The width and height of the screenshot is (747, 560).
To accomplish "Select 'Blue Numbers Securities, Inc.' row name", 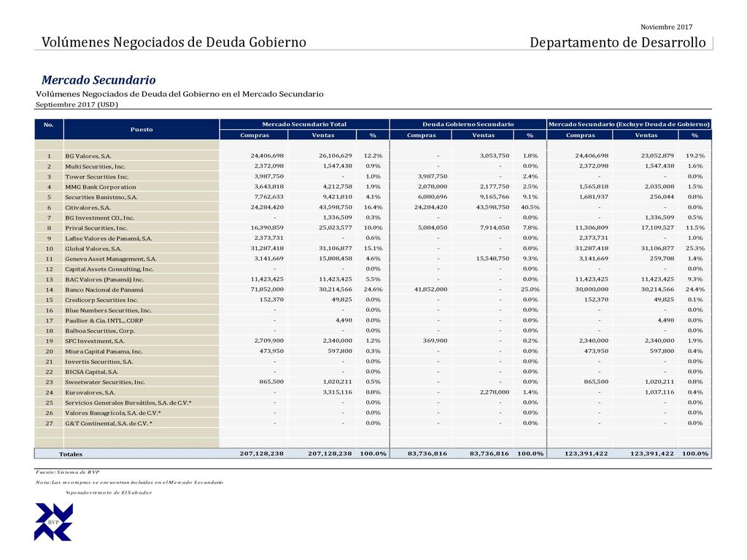I will click(x=108, y=311).
